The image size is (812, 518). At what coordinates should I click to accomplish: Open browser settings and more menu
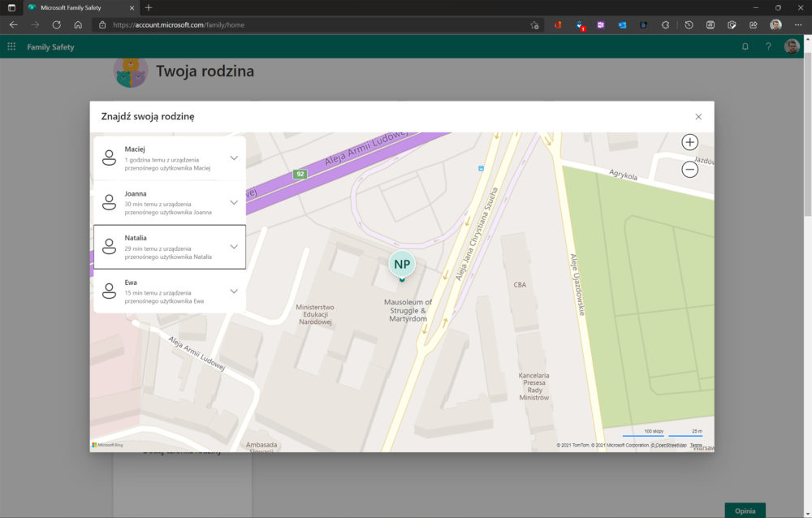tap(798, 25)
